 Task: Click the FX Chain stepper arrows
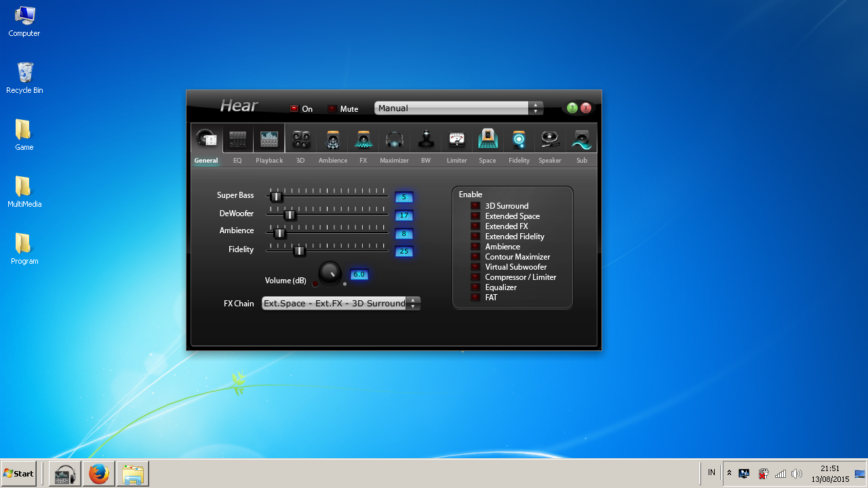(413, 303)
